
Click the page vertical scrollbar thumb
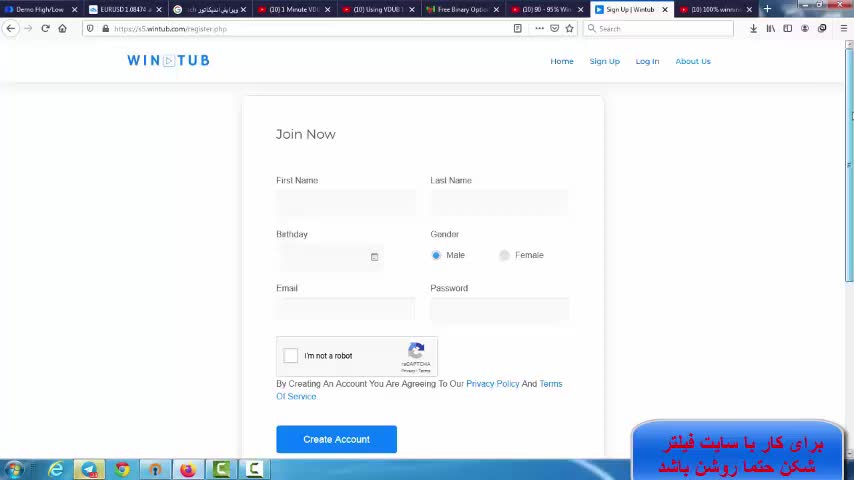(849, 163)
